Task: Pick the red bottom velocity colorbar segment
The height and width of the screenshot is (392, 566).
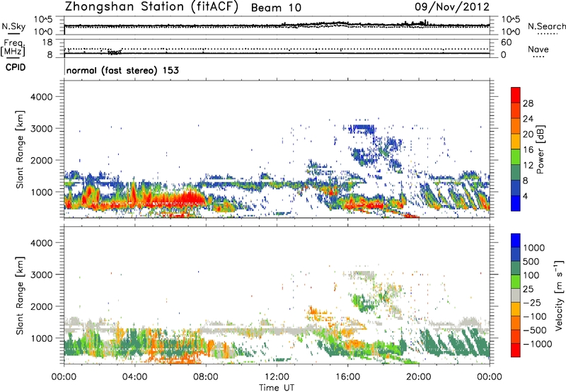Action: click(x=516, y=350)
